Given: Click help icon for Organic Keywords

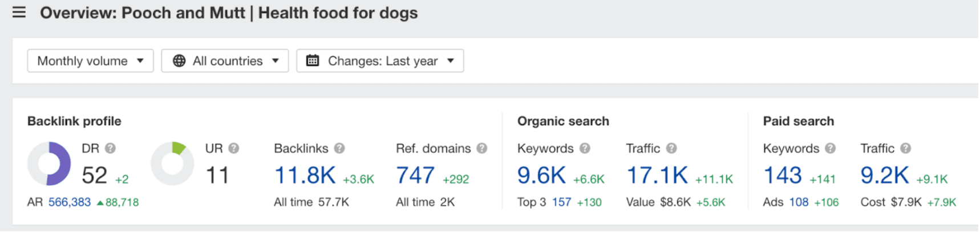Looking at the screenshot, I should click(585, 149).
